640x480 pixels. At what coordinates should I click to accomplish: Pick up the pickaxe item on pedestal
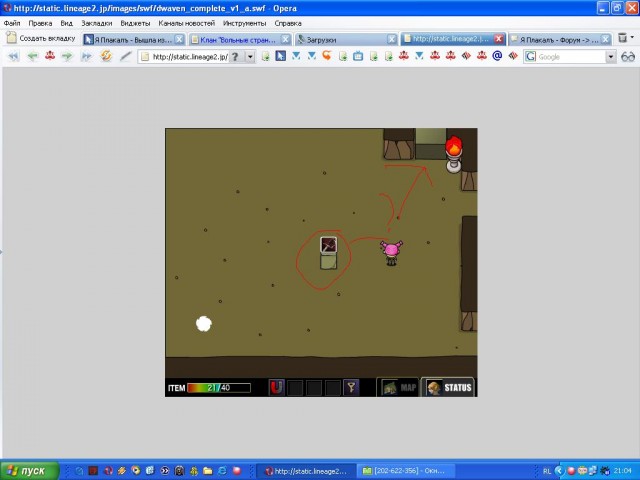[329, 245]
